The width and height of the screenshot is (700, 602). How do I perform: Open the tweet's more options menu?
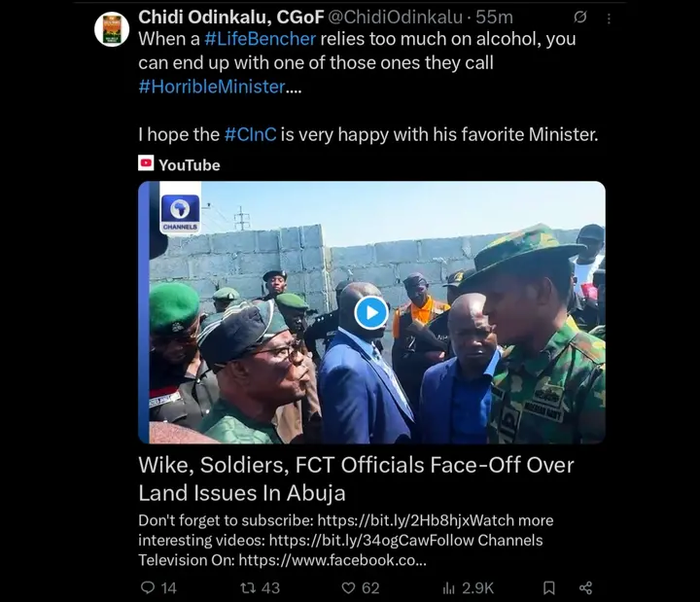tap(609, 18)
